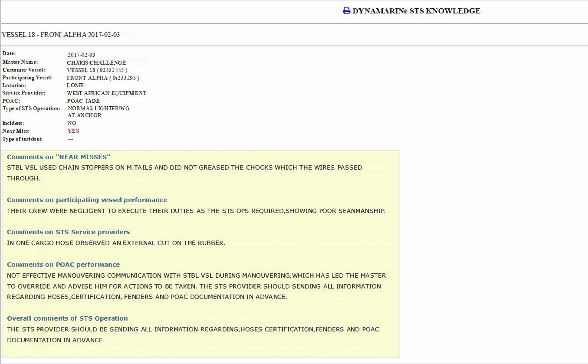Click the AT ANCHOR text
Viewport: 588px width, 364px height.
pyautogui.click(x=85, y=115)
